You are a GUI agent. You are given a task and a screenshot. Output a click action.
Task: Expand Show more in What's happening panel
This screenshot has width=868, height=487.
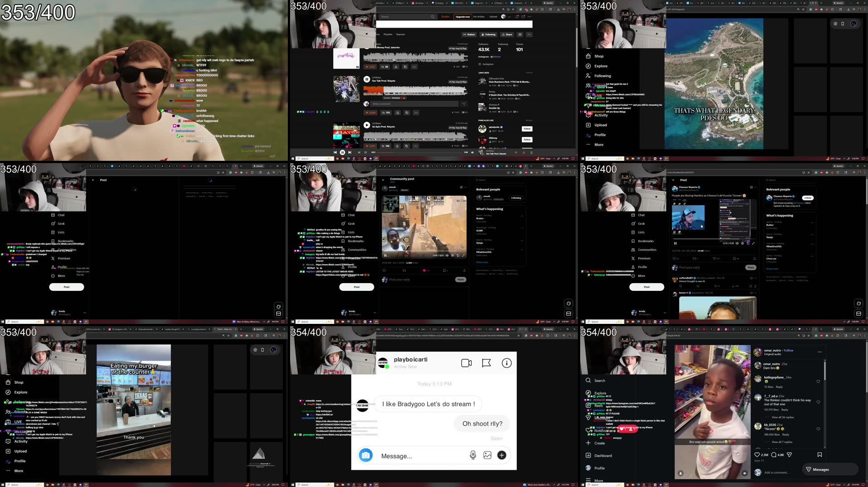pyautogui.click(x=773, y=268)
